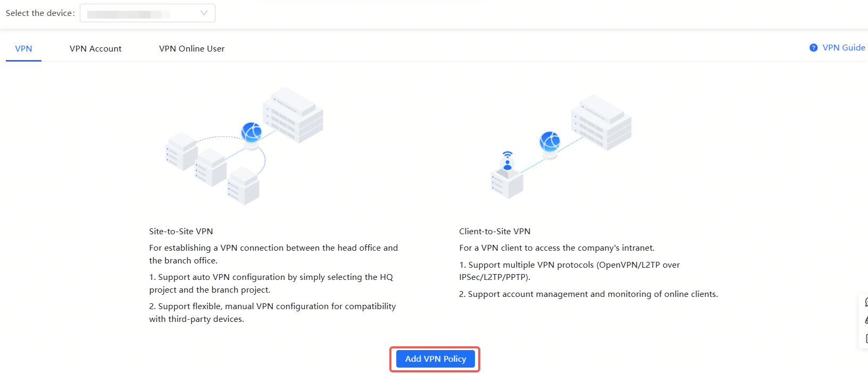
Task: Select the wireless user icon in Client-to-Site diagram
Action: (507, 161)
